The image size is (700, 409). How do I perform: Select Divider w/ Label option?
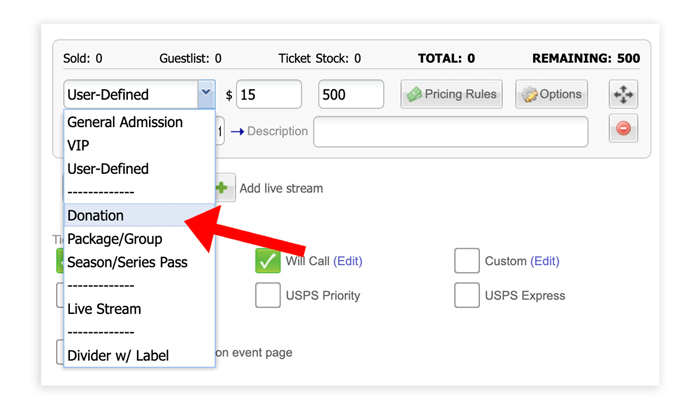pos(139,355)
